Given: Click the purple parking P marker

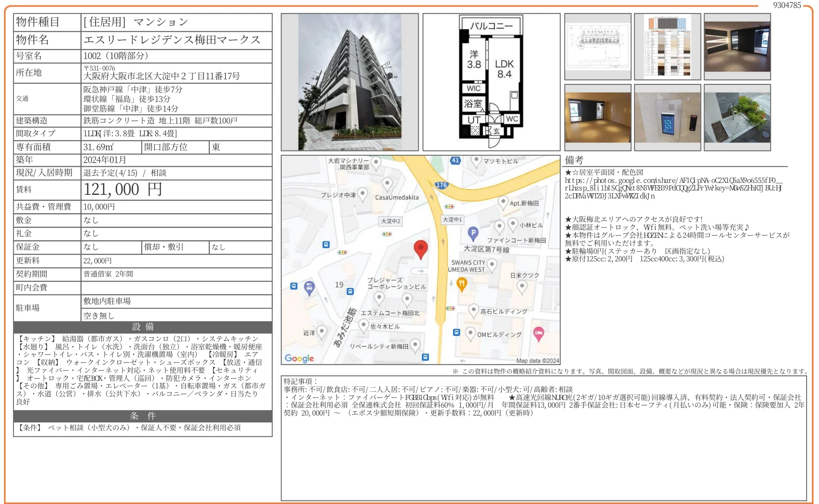Looking at the screenshot, I should click(x=472, y=233).
